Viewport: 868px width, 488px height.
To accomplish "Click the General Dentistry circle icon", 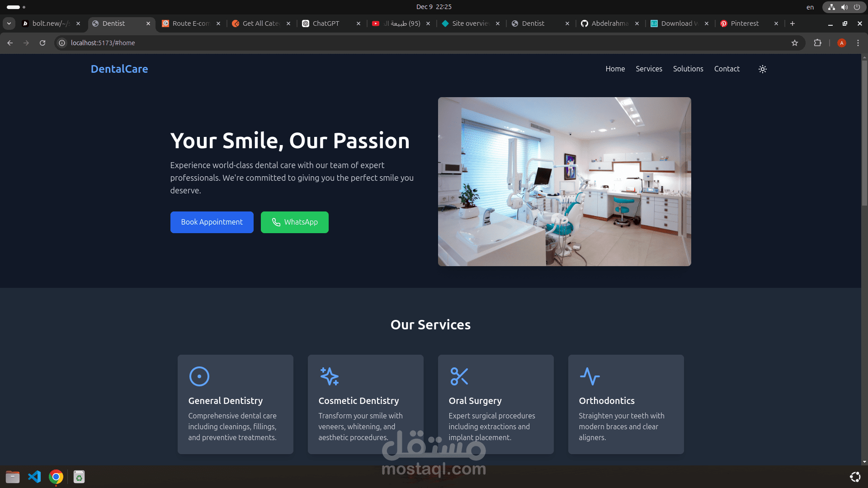I will (x=199, y=376).
